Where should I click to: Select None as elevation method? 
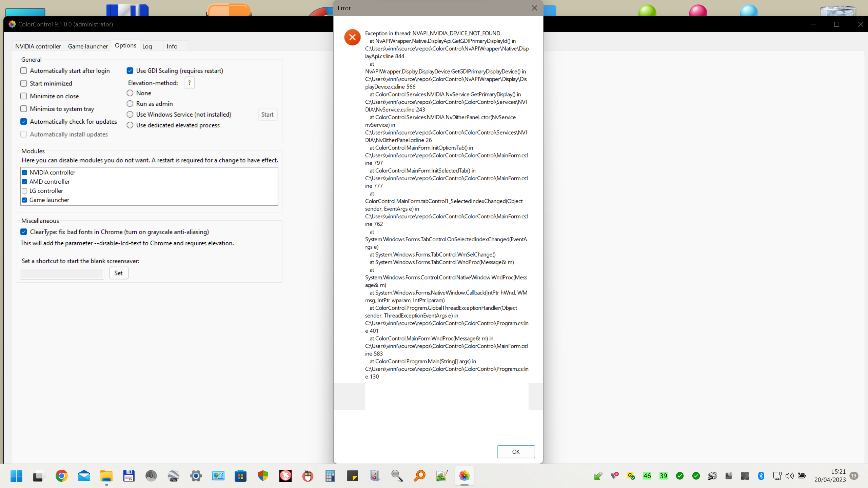[x=130, y=93]
